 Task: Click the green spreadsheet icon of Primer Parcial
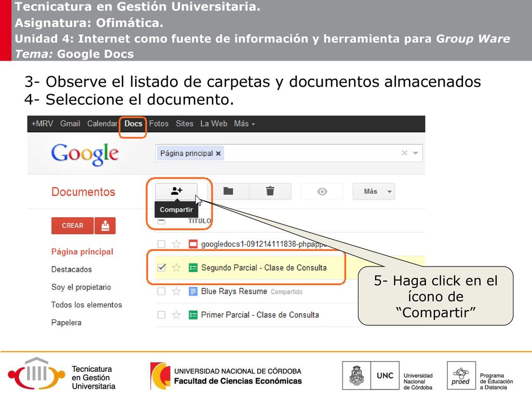[x=193, y=315]
